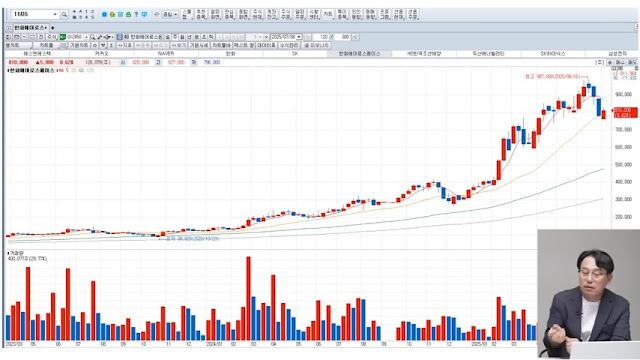Open the blue settings gear icon

(104, 14)
